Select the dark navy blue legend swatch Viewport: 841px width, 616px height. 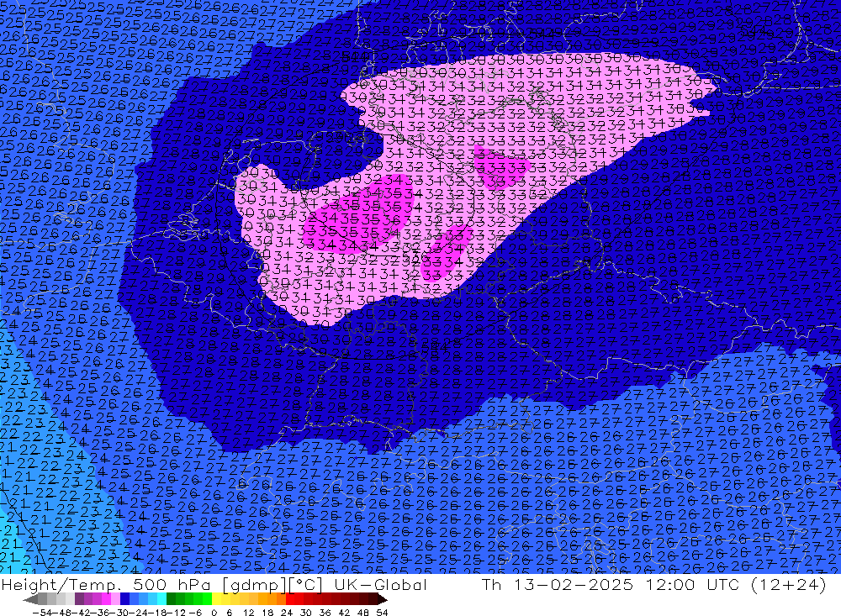tap(124, 599)
